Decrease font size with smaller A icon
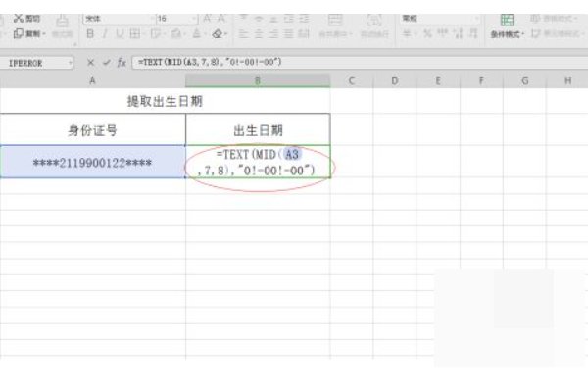Image resolution: width=588 pixels, height=392 pixels. pyautogui.click(x=221, y=19)
